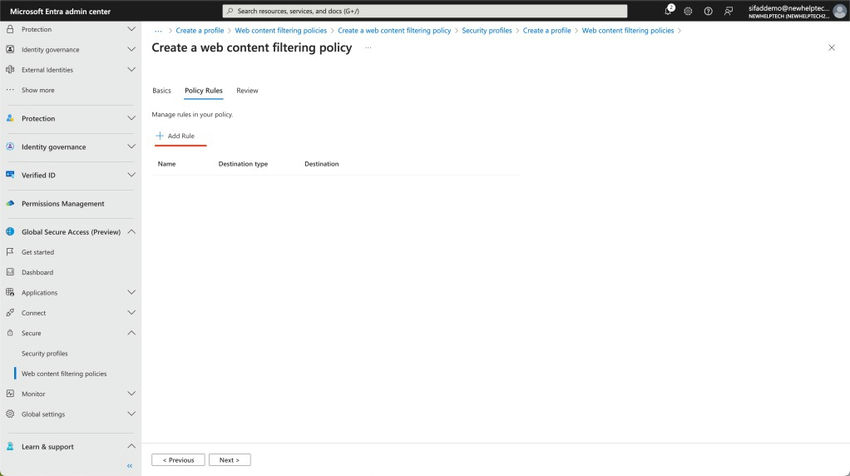850x476 pixels.
Task: Open the settings gear in header
Action: coord(688,11)
